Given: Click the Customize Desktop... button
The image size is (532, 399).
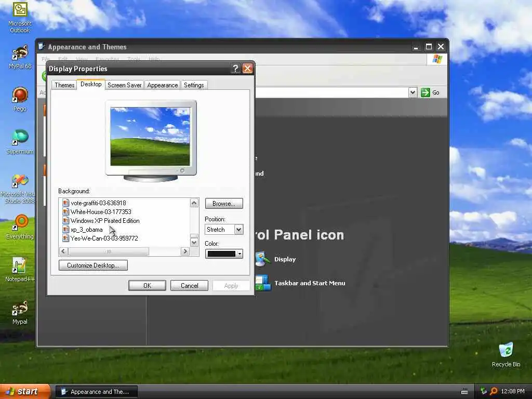Looking at the screenshot, I should (93, 265).
